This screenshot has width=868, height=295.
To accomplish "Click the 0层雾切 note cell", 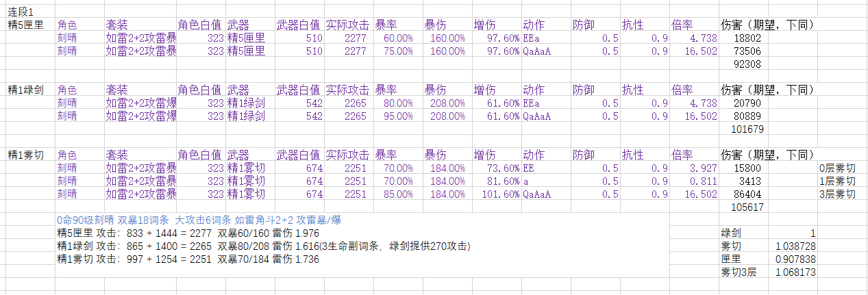I will click(x=836, y=168).
